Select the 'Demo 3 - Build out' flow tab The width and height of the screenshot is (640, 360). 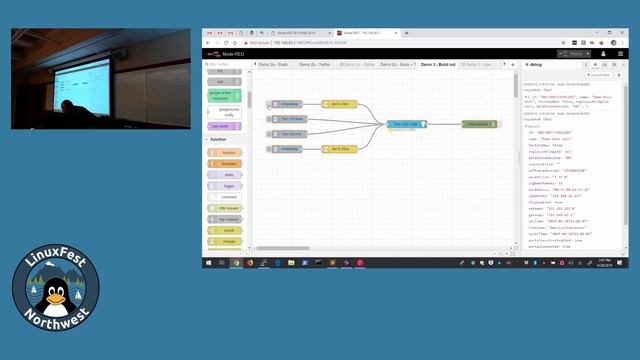pyautogui.click(x=438, y=64)
